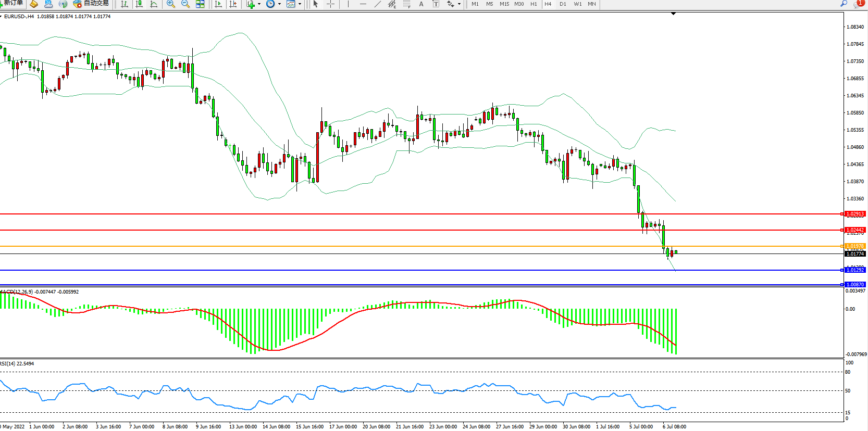Switch to the H1 timeframe
Screen dimensions: 868x431
click(x=534, y=4)
